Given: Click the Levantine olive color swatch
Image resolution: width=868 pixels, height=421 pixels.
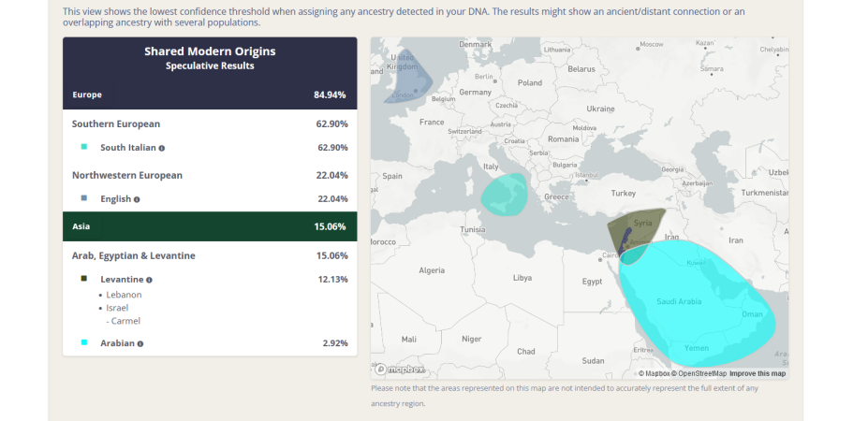Looking at the screenshot, I should 84,279.
